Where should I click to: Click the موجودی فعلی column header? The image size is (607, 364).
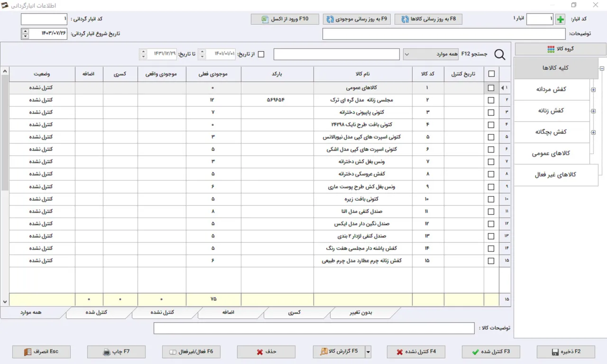click(x=213, y=74)
